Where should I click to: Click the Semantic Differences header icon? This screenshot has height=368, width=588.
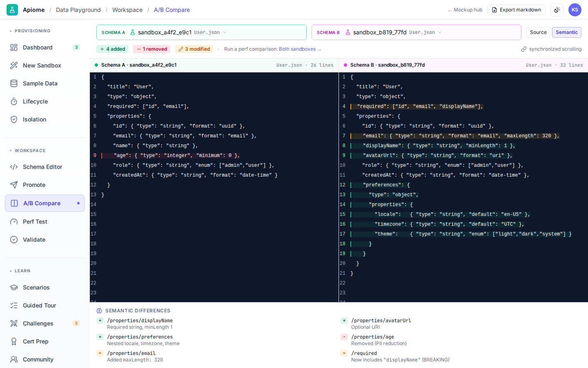(99, 311)
